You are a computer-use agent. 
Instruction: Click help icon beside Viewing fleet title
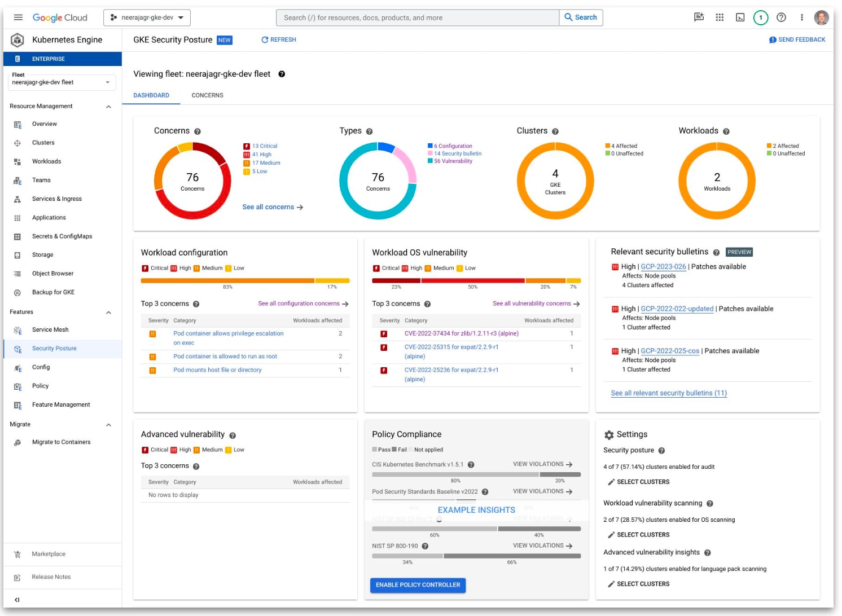(x=282, y=74)
